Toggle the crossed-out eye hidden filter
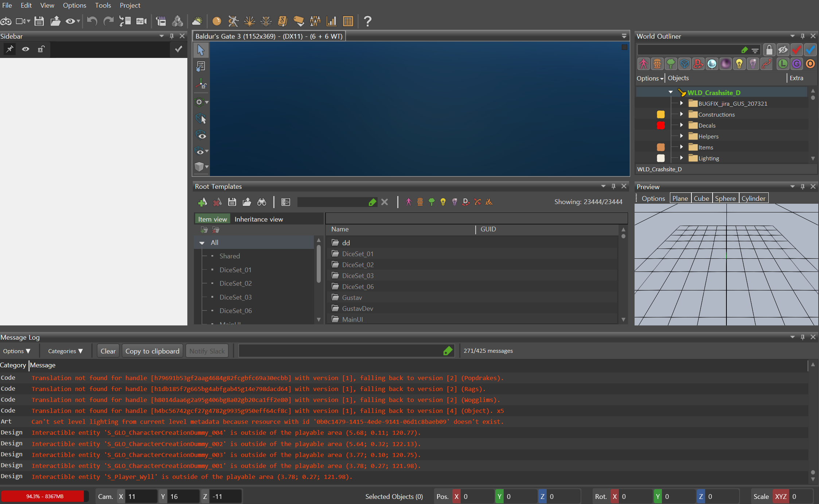The width and height of the screenshot is (819, 504). tap(783, 49)
